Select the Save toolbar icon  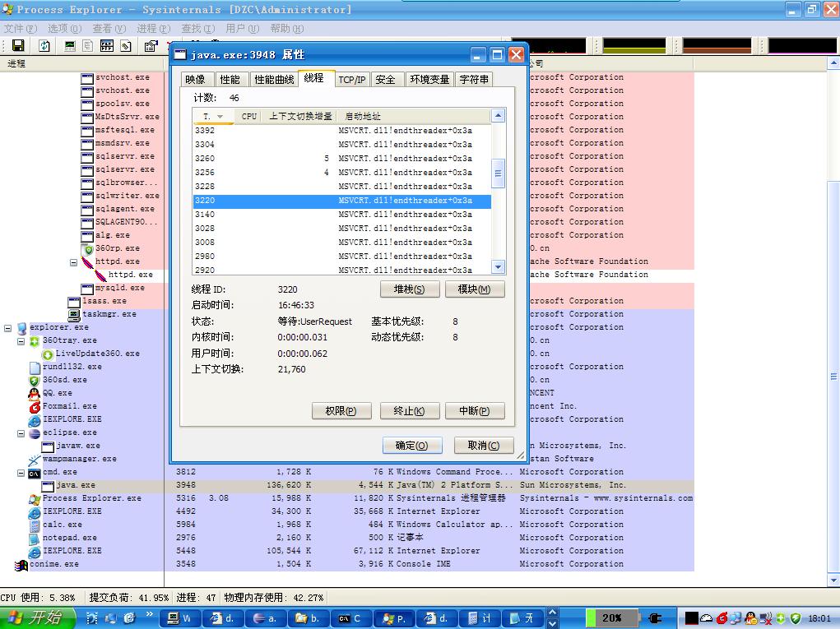(x=18, y=45)
